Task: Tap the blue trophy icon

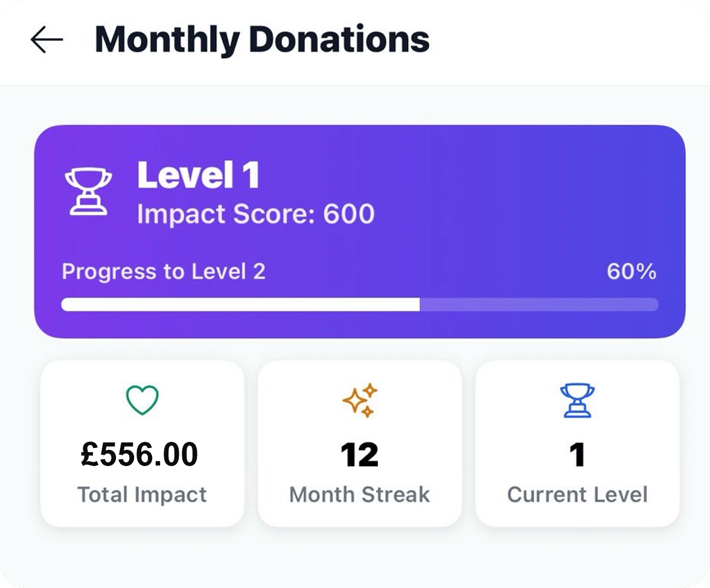Action: point(577,400)
